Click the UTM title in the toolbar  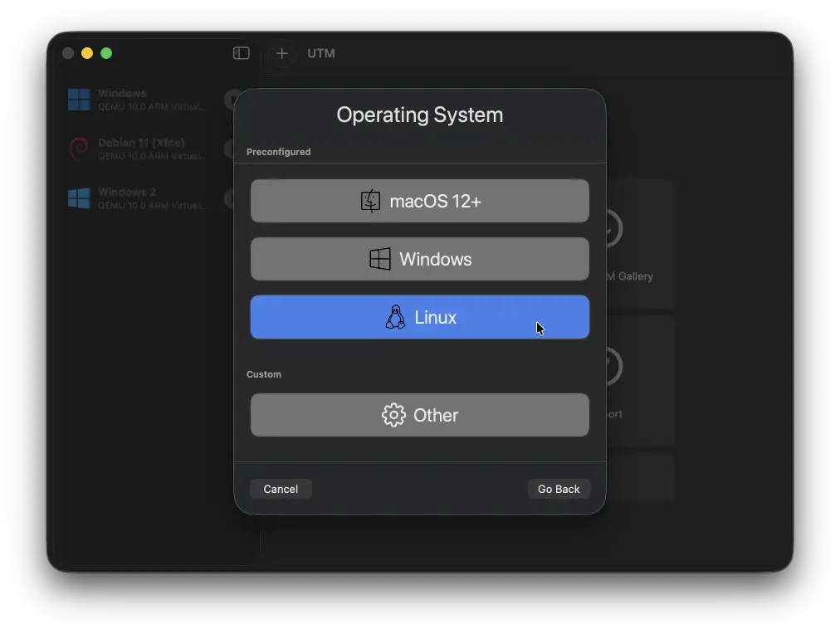[x=321, y=54]
